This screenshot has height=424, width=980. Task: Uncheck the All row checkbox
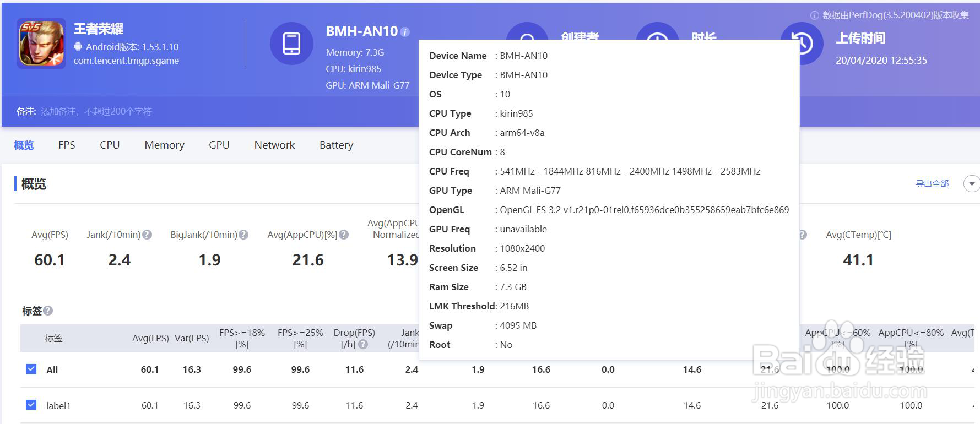pyautogui.click(x=31, y=369)
